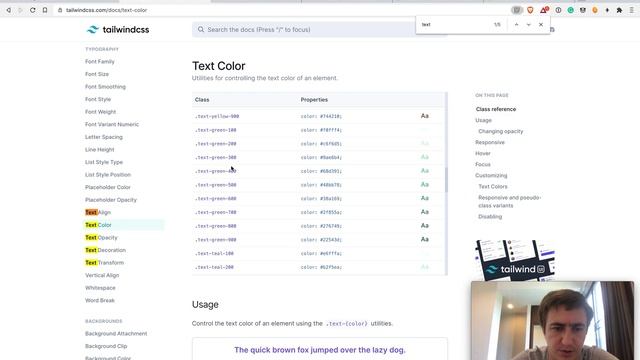Open Whitespace in sidebar
Image resolution: width=640 pixels, height=360 pixels.
pyautogui.click(x=100, y=288)
